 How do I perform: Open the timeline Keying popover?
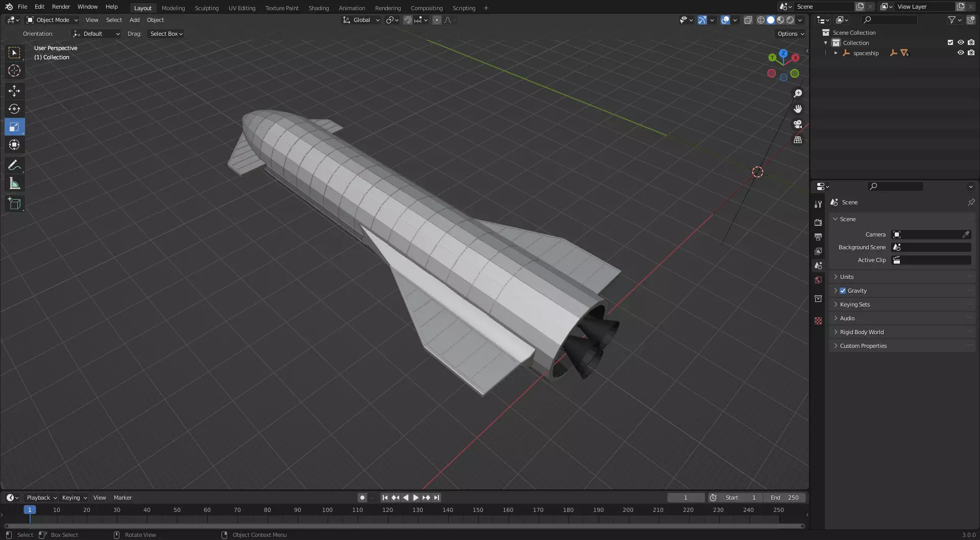coord(74,498)
